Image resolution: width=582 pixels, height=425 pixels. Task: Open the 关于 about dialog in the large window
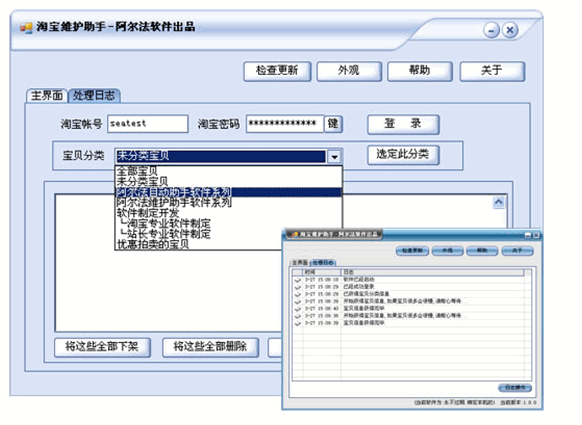click(x=492, y=71)
